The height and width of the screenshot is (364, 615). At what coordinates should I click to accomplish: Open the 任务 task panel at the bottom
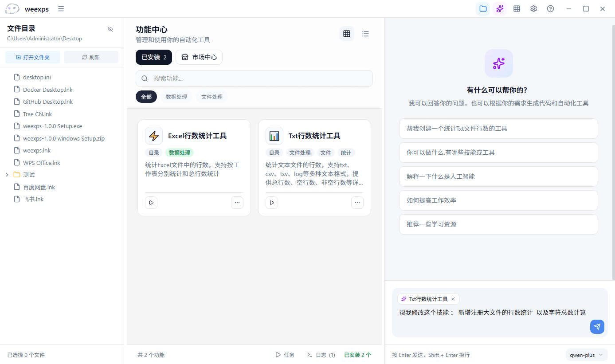[285, 355]
